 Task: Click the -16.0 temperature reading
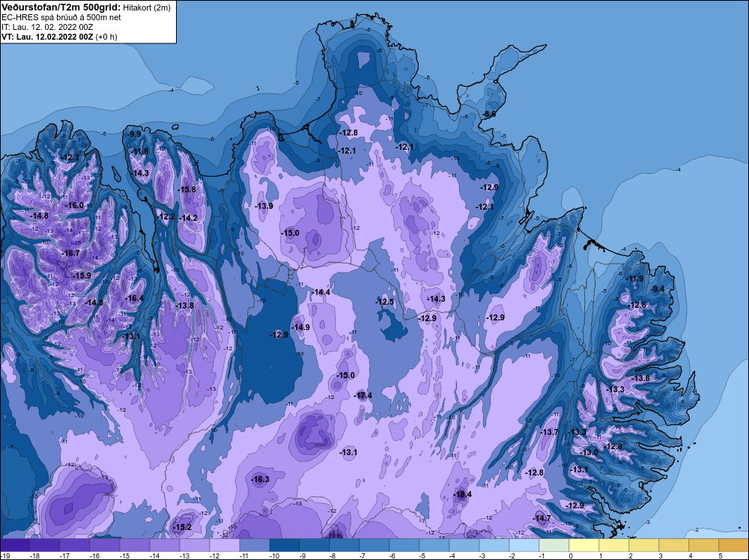coord(74,205)
